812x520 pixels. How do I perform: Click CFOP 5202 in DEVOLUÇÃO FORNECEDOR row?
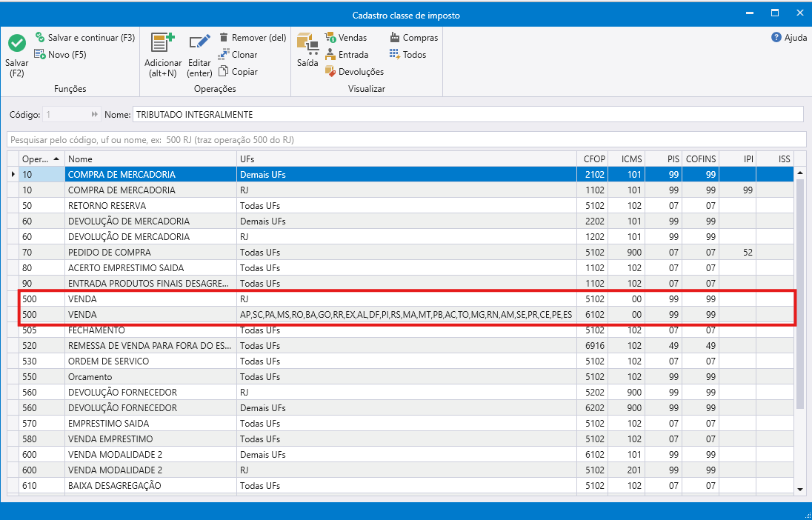point(593,392)
